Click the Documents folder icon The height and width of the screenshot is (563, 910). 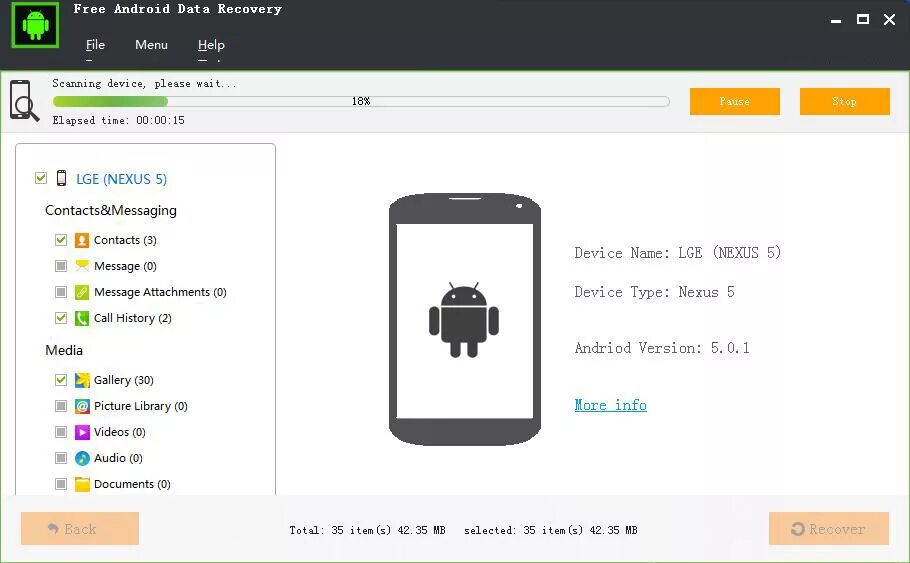(x=82, y=484)
